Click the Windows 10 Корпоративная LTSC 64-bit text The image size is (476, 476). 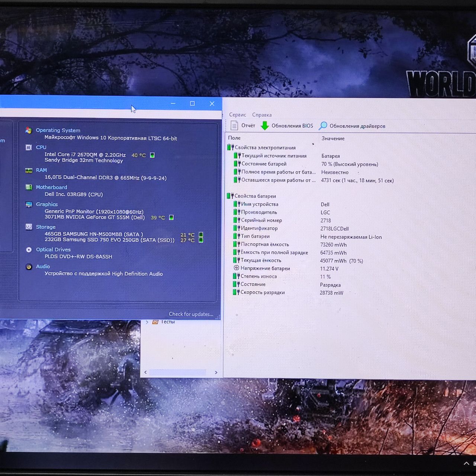(111, 138)
